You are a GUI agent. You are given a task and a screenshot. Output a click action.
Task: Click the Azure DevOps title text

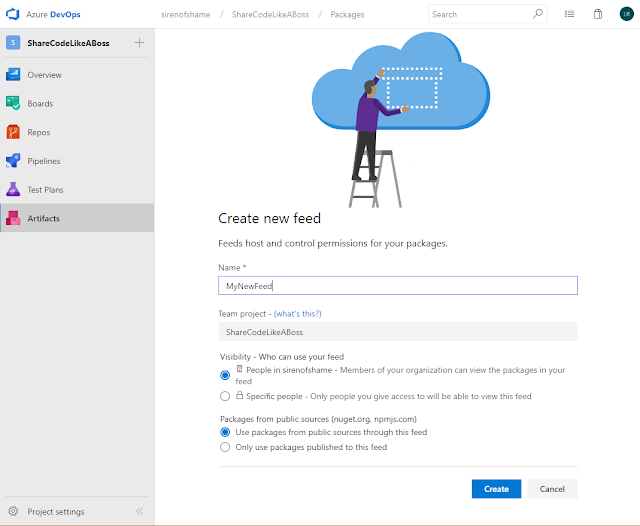(x=53, y=14)
